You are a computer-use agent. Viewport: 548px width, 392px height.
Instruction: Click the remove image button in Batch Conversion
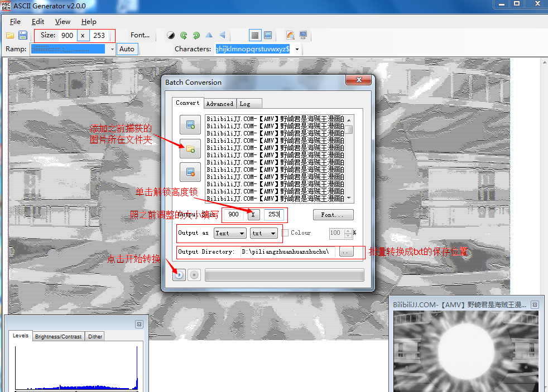pyautogui.click(x=190, y=172)
